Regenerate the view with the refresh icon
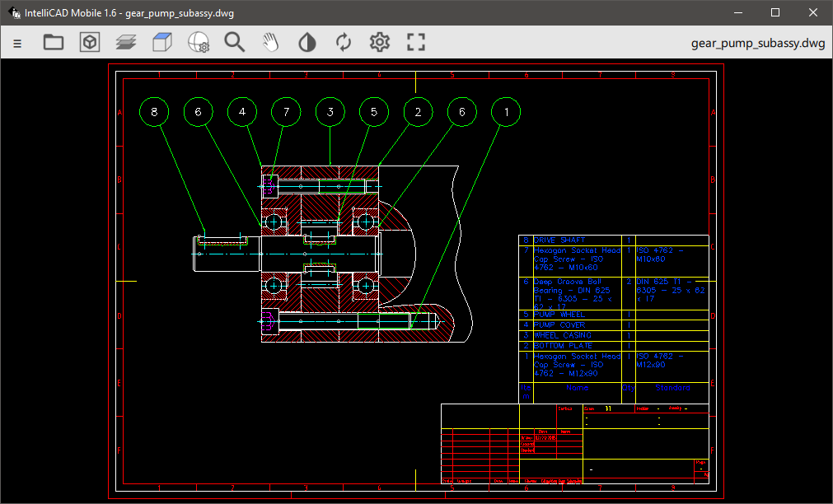 tap(343, 42)
